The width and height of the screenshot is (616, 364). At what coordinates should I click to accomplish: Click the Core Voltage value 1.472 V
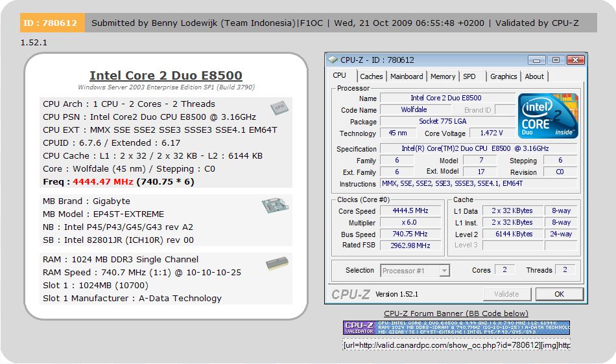[492, 133]
